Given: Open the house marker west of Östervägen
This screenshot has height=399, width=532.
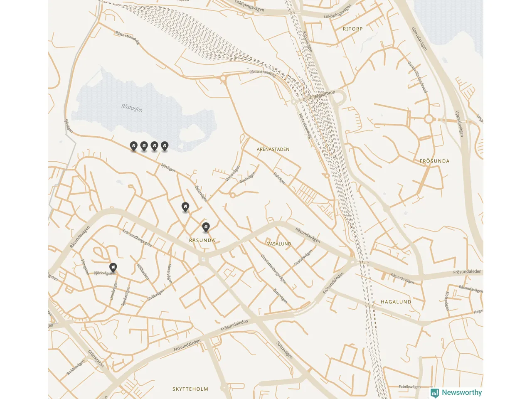Looking at the screenshot, I should [185, 207].
